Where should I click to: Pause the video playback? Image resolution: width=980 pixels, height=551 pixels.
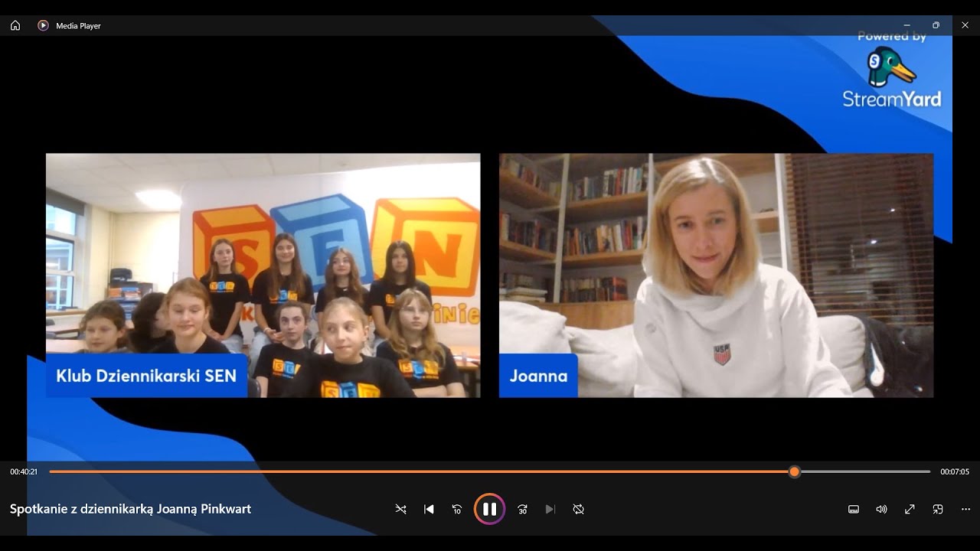point(489,509)
